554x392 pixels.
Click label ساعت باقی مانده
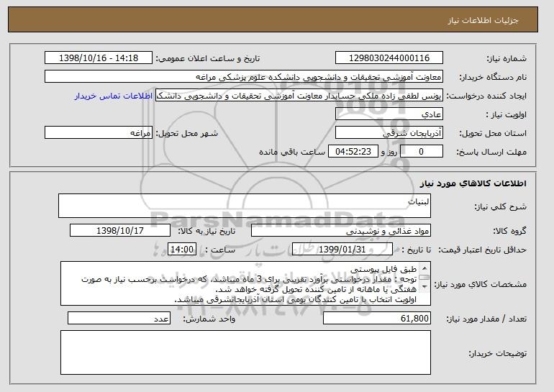pyautogui.click(x=292, y=152)
